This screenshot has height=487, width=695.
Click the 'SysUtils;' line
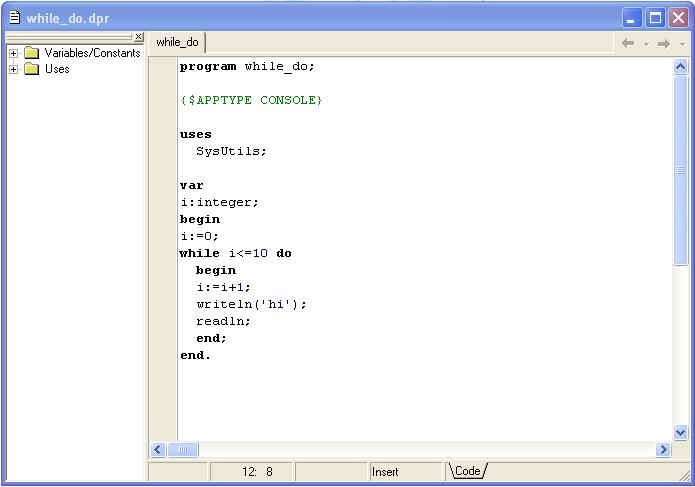coord(231,151)
